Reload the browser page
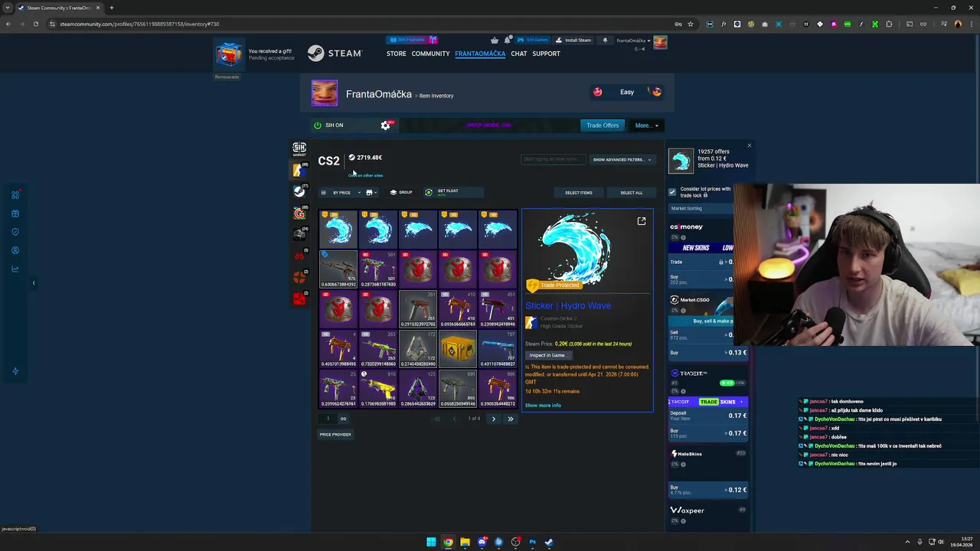 (35, 24)
